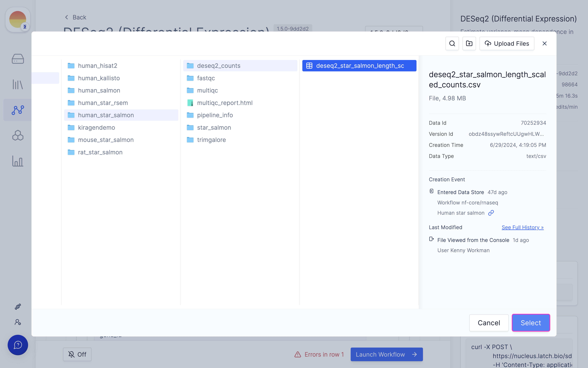The width and height of the screenshot is (588, 368).
Task: Open the rat_star_salmon folder
Action: [121, 152]
